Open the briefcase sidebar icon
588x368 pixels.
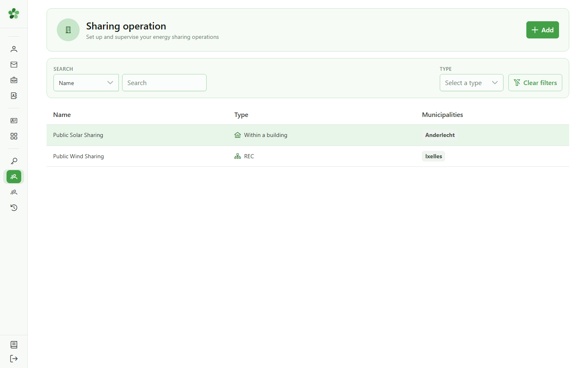coord(14,80)
